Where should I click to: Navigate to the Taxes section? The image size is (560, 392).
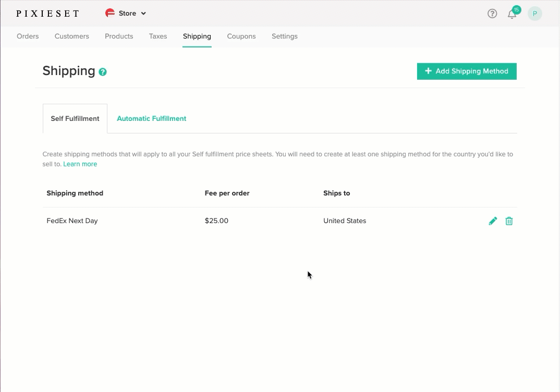click(x=158, y=36)
